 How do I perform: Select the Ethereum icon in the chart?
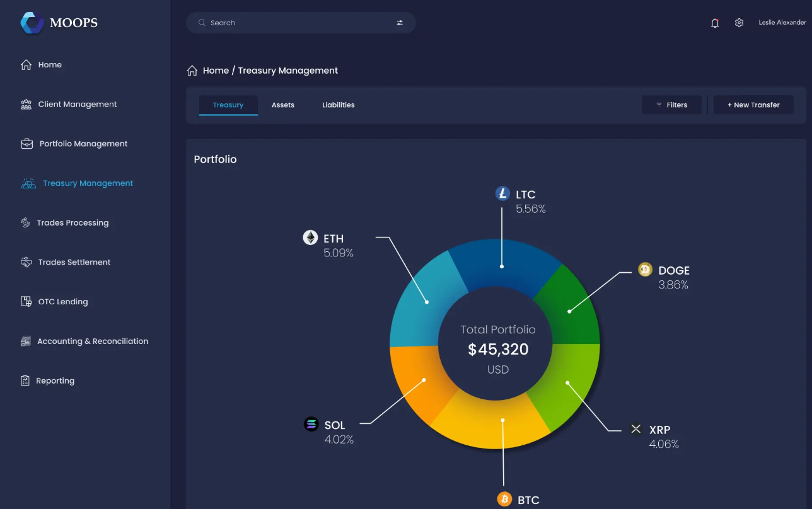pyautogui.click(x=310, y=237)
